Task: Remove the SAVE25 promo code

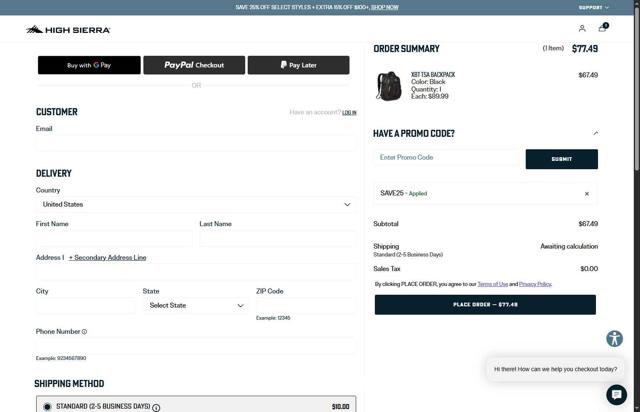Action: (x=587, y=194)
